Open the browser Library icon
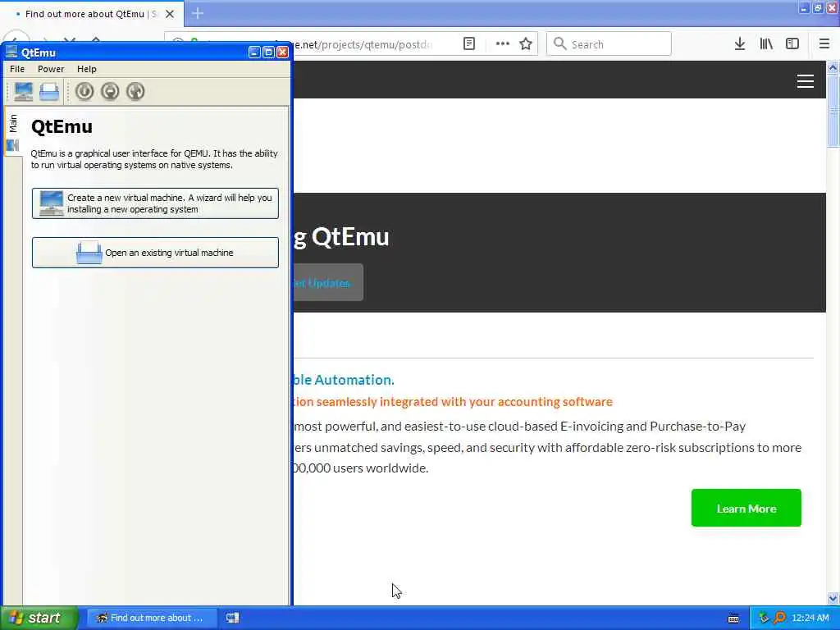The height and width of the screenshot is (630, 840). (x=766, y=44)
